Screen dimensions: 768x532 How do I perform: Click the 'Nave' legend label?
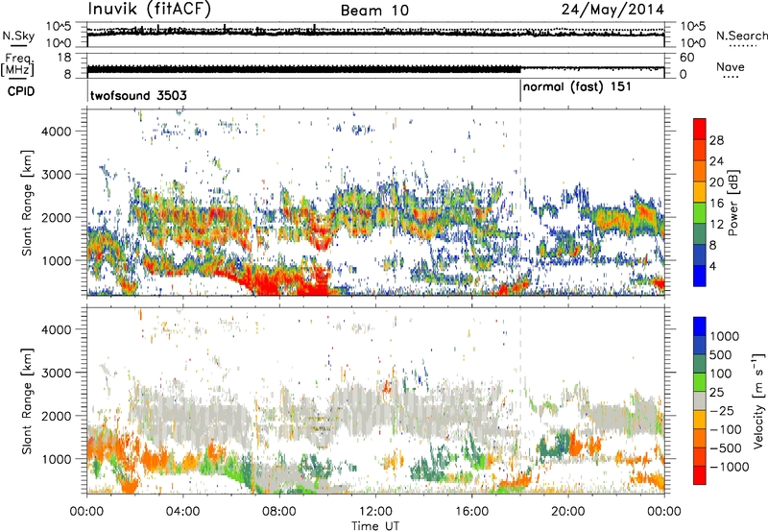tap(731, 66)
